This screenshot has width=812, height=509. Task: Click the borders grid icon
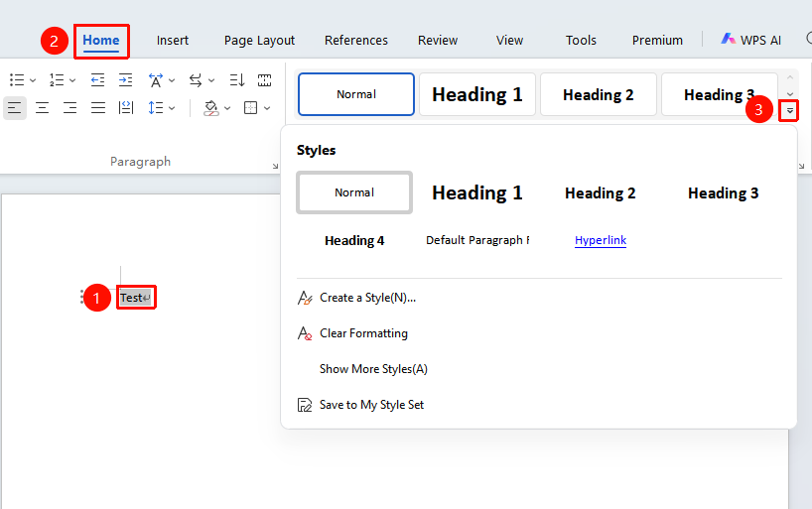coord(250,108)
